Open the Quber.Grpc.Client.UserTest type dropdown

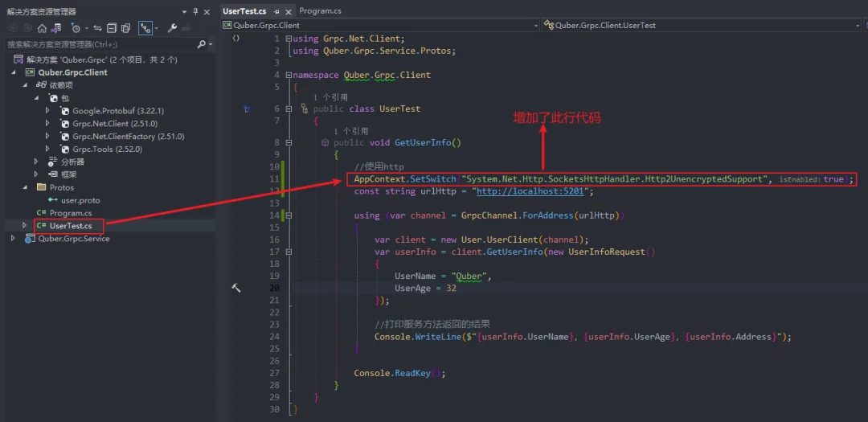point(702,25)
